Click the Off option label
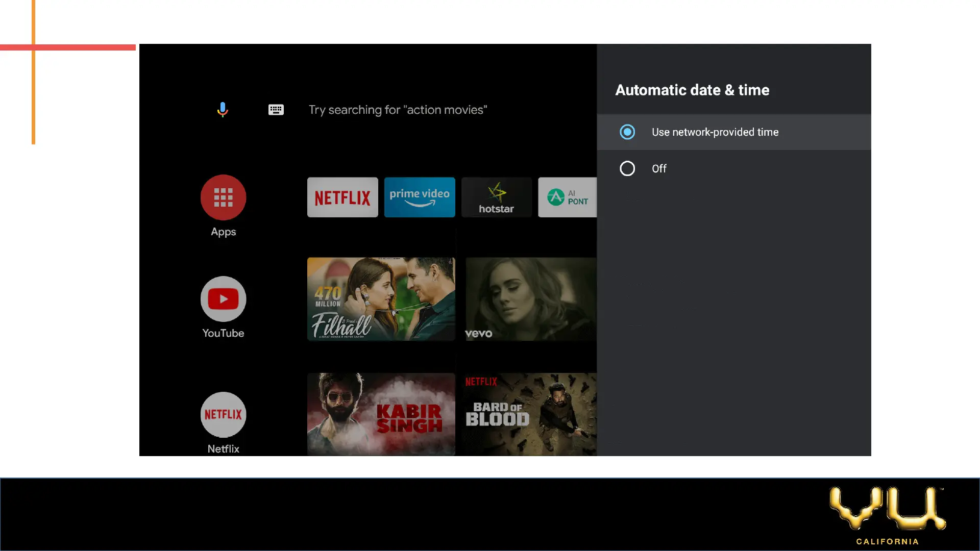 click(x=659, y=168)
